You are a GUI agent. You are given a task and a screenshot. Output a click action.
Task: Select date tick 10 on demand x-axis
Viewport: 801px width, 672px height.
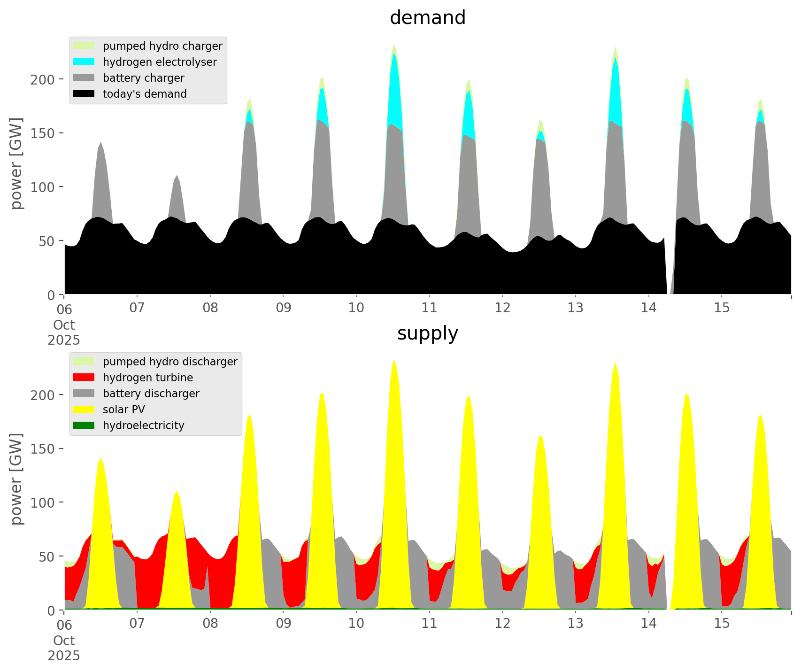pos(356,308)
